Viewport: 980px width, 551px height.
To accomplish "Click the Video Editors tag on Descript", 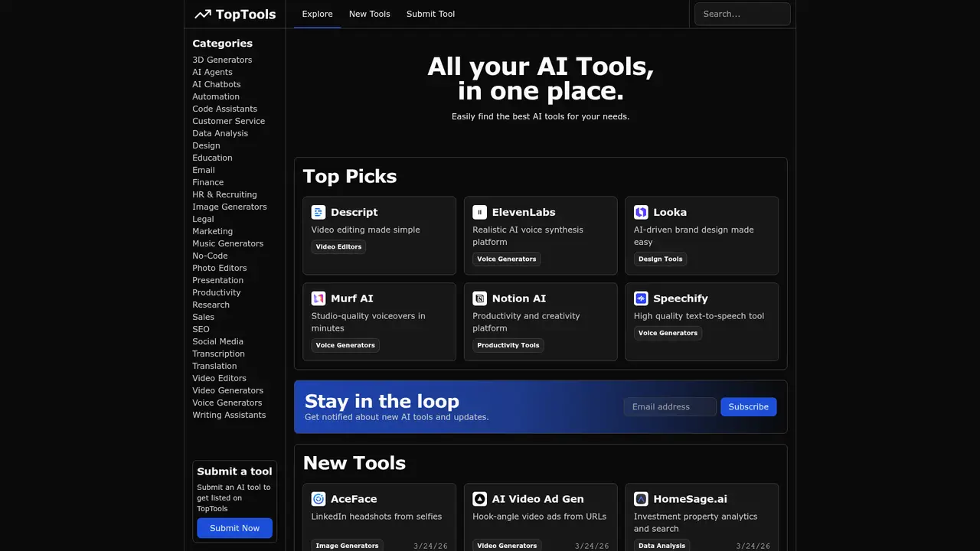I will 338,246.
